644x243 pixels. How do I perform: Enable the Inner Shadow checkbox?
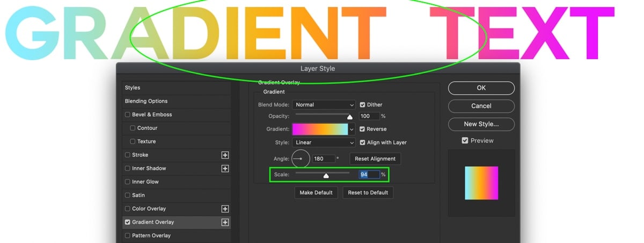(x=127, y=168)
